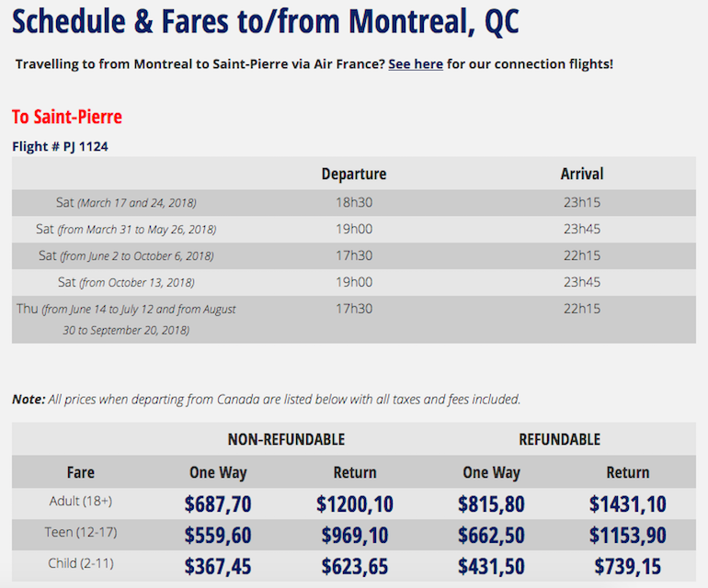Image resolution: width=708 pixels, height=588 pixels.
Task: Select Adult non-refundable one way $687,70
Action: click(x=218, y=503)
